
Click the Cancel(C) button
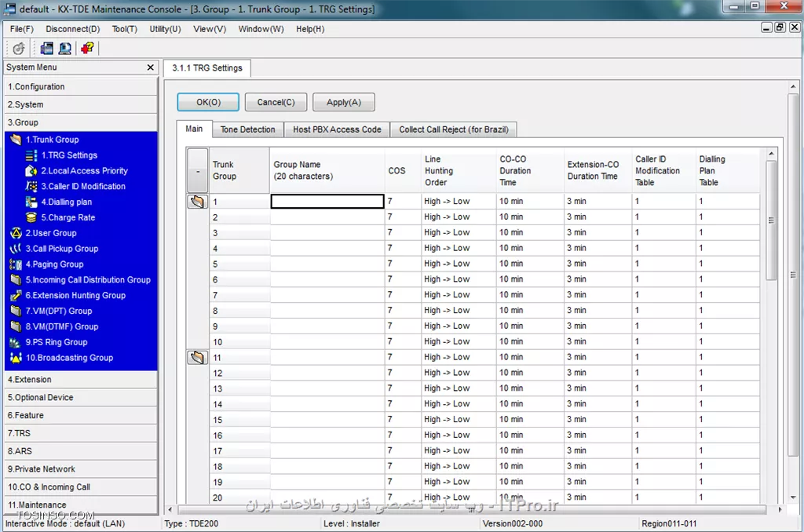pos(276,102)
